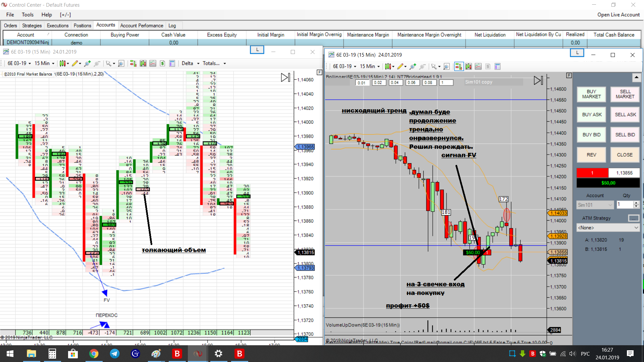Toggle the L link button on left chart
Screen dimensions: 644x362
[257, 50]
